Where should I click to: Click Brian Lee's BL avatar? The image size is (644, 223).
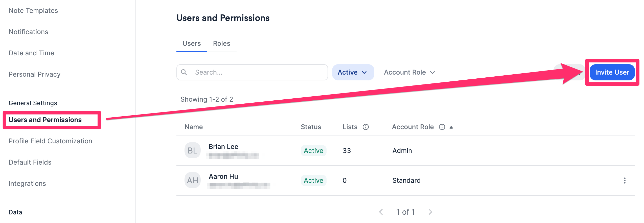tap(192, 150)
